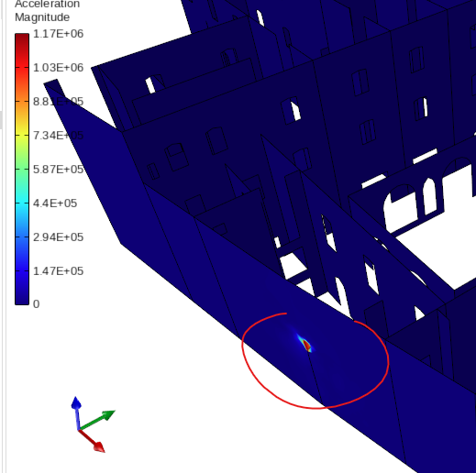Click the 5.87E+05 legend label
Screen dimensions: 476x473
[58, 170]
